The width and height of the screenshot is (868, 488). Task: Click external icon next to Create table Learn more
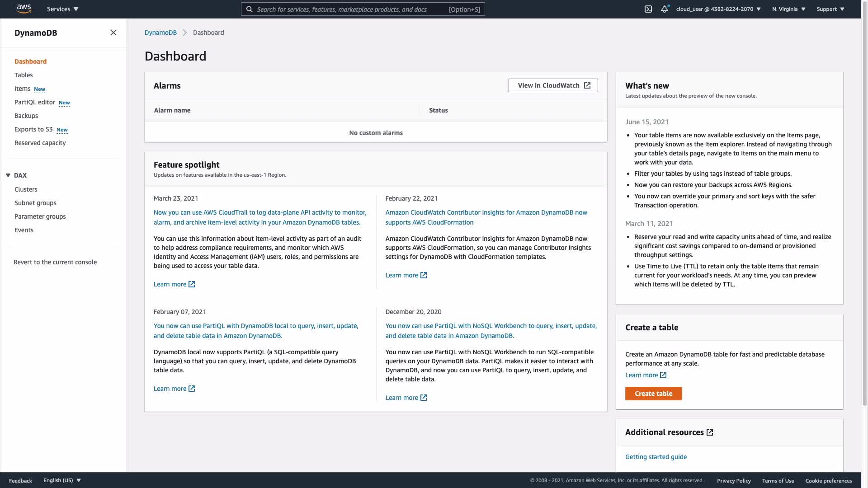pyautogui.click(x=663, y=375)
